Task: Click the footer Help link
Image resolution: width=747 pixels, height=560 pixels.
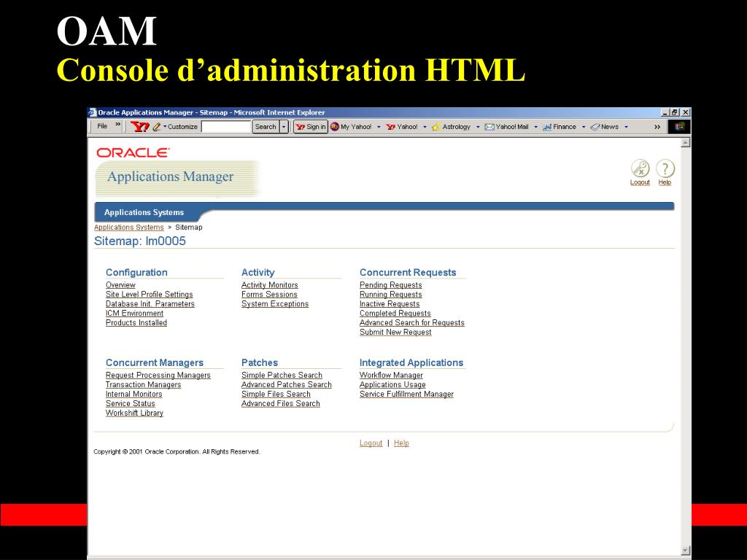Action: [401, 443]
